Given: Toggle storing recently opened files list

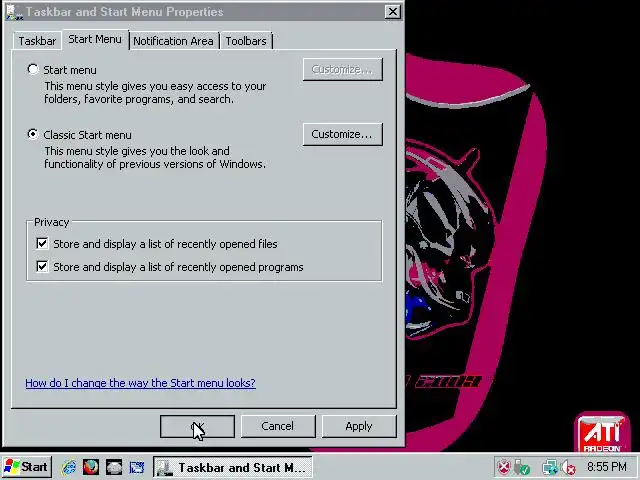Looking at the screenshot, I should pos(42,243).
